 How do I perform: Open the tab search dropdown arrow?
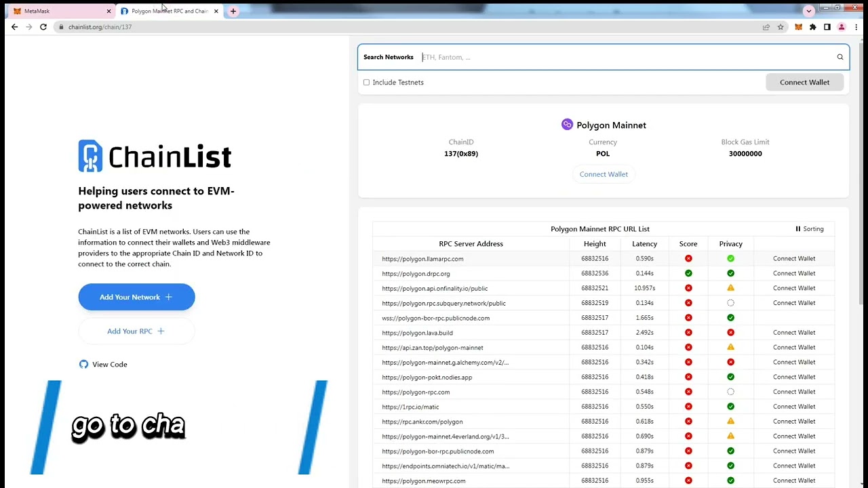click(x=808, y=11)
